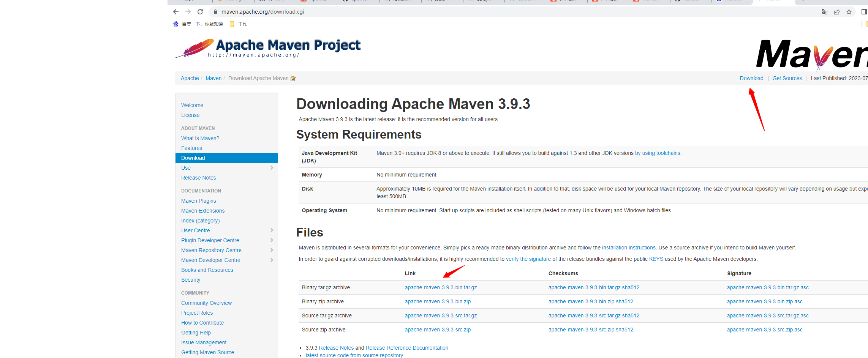Bookmark this page with the star icon

849,12
